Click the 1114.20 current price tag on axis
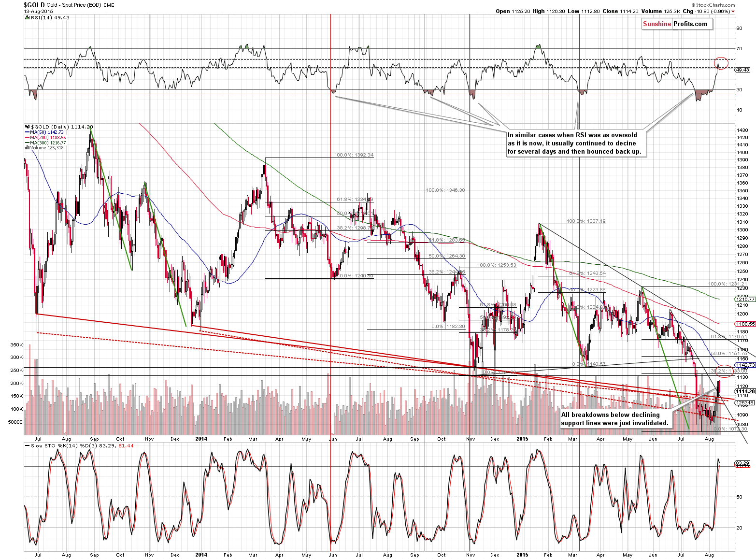The height and width of the screenshot is (559, 756). coord(745,391)
